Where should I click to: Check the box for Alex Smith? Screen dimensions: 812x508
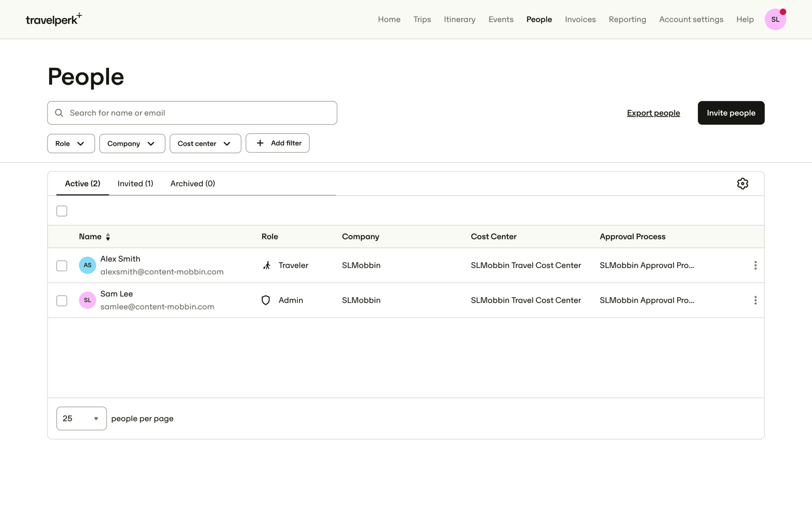click(x=62, y=266)
